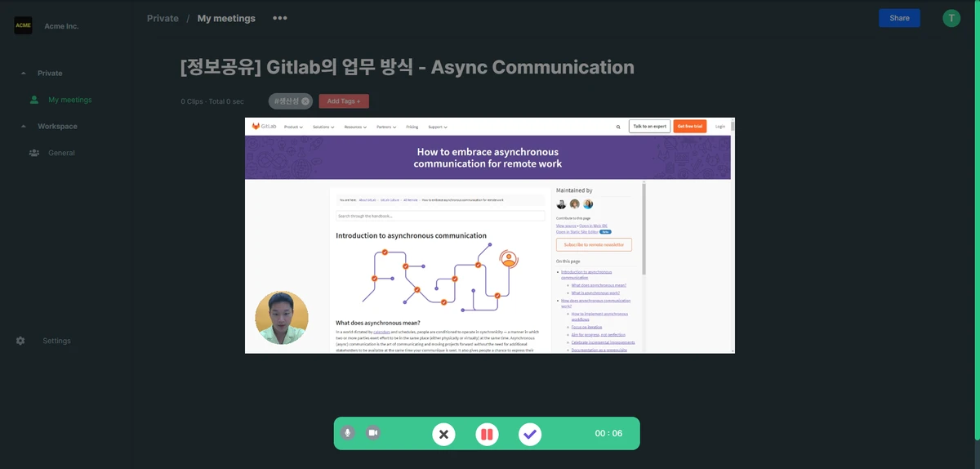980x469 pixels.
Task: Open the user avatar T menu
Action: pyautogui.click(x=951, y=18)
